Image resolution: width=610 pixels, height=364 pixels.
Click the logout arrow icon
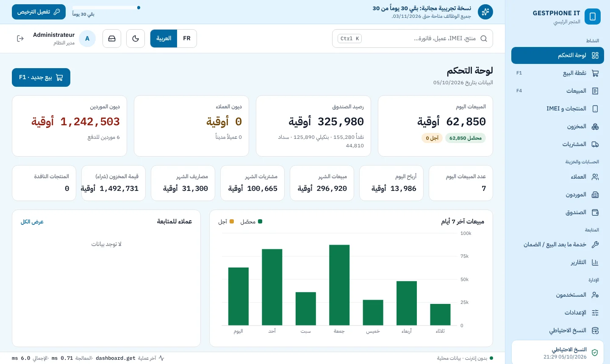(x=20, y=39)
